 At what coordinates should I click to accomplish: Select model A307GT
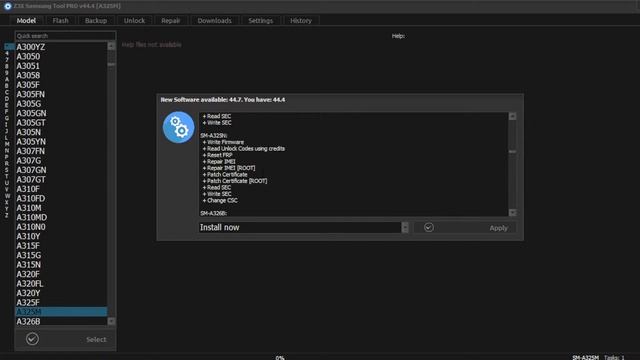point(61,180)
